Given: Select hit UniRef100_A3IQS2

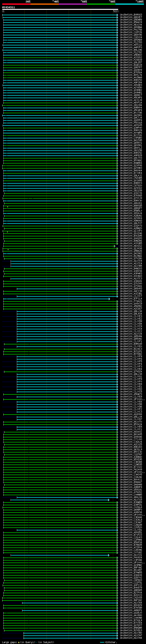Looking at the screenshot, I should pos(131,58).
